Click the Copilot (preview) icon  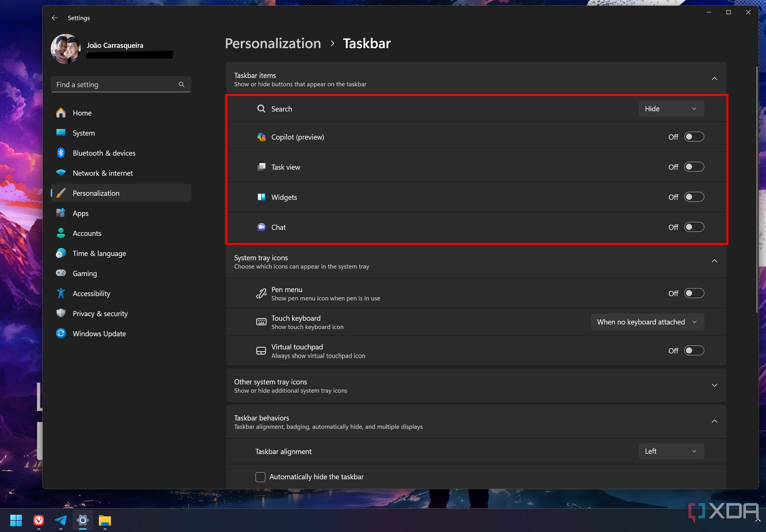pyautogui.click(x=261, y=137)
